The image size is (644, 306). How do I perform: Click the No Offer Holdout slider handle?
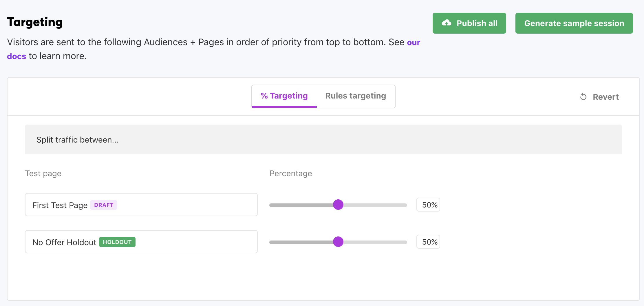pos(338,242)
